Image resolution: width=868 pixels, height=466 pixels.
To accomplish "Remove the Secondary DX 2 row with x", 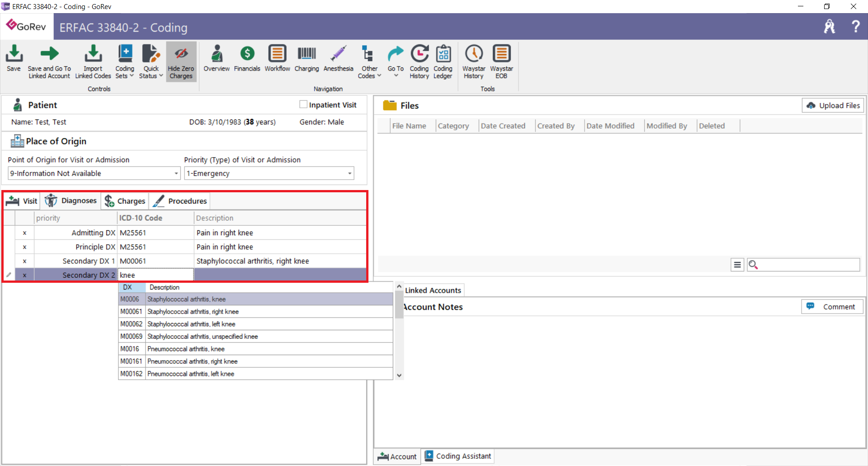I will point(24,275).
